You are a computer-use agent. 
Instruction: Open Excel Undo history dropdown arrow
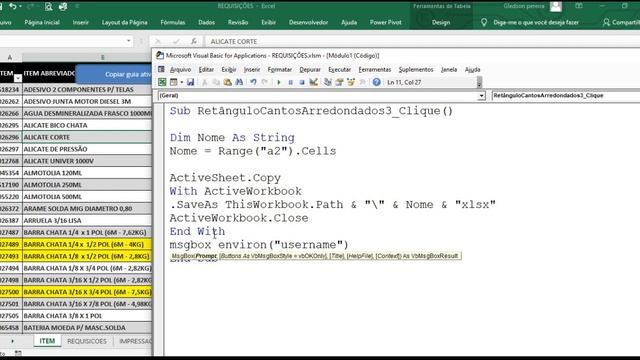[20, 6]
